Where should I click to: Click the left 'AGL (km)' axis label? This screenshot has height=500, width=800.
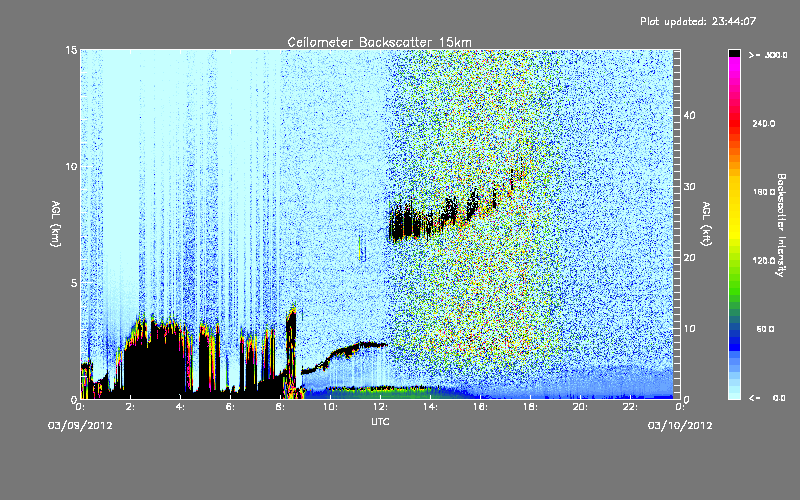(56, 224)
